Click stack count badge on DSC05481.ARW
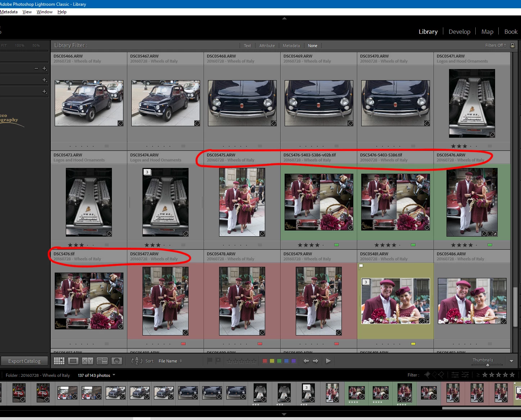Screen dimensions: 521x420 click(366, 282)
